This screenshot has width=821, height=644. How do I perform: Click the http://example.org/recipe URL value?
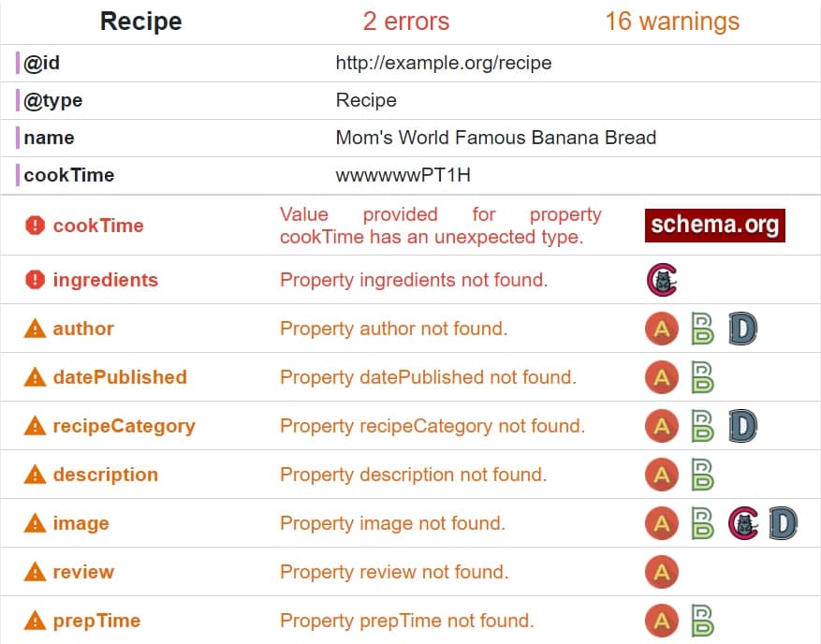[444, 63]
